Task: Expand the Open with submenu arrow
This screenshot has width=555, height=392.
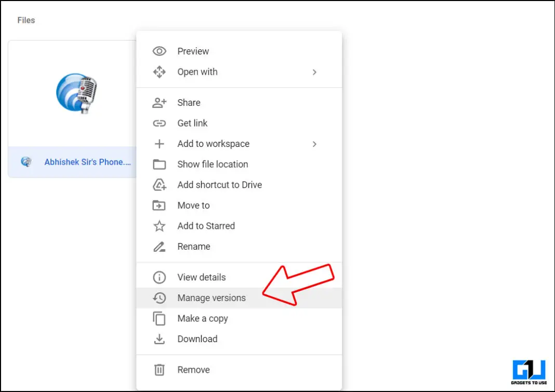Action: [x=314, y=72]
